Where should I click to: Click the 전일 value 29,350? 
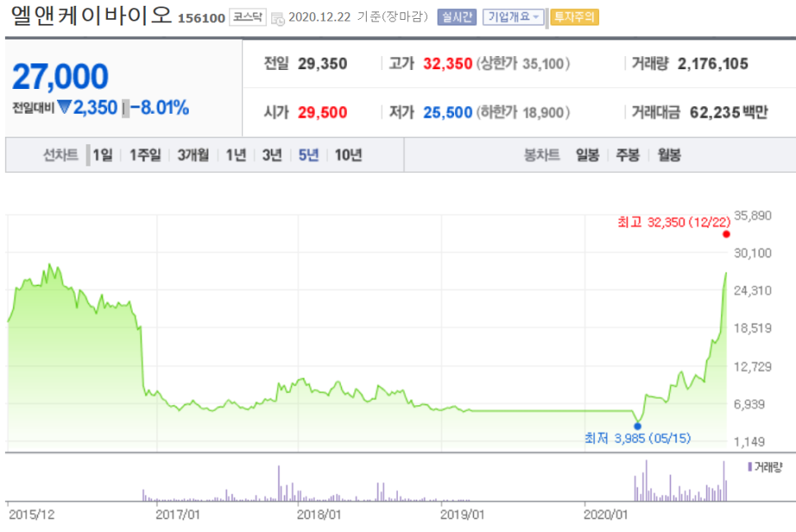click(x=322, y=64)
